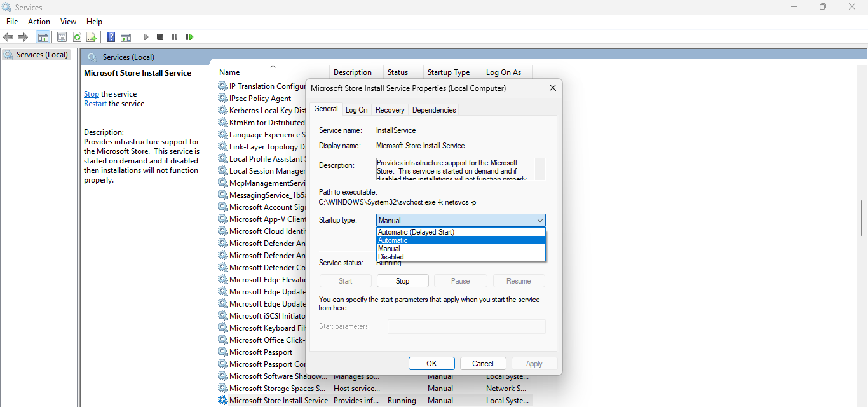
Task: Click the Pause Service toolbar icon
Action: (175, 37)
